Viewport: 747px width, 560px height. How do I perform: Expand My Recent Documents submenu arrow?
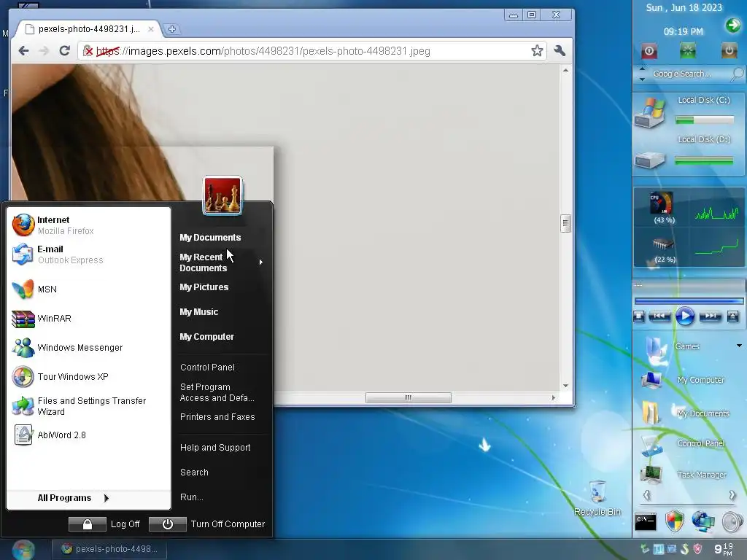[260, 262]
